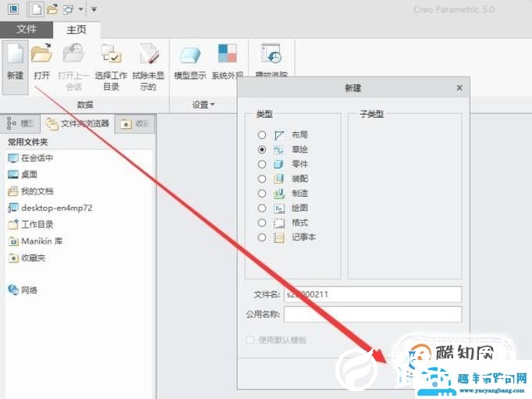This screenshot has height=399, width=532.
Task: Click Erase Not Displayed (拭除未显示的) icon
Action: click(x=148, y=53)
